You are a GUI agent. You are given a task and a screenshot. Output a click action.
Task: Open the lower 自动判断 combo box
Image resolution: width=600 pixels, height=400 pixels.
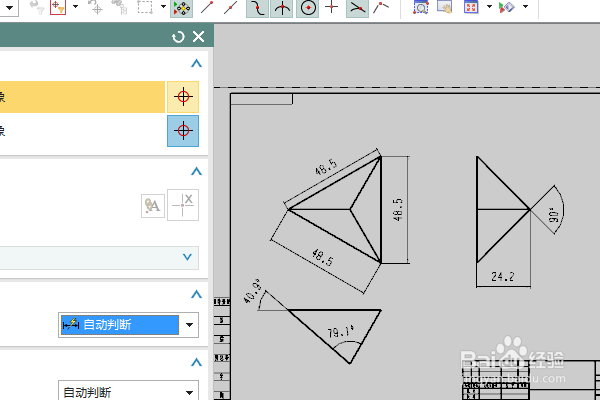129,391
